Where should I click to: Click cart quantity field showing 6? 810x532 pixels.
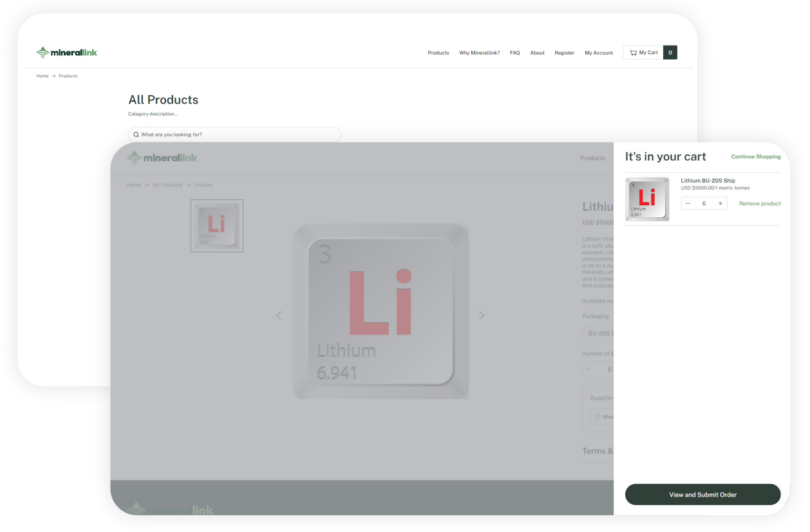coord(704,203)
